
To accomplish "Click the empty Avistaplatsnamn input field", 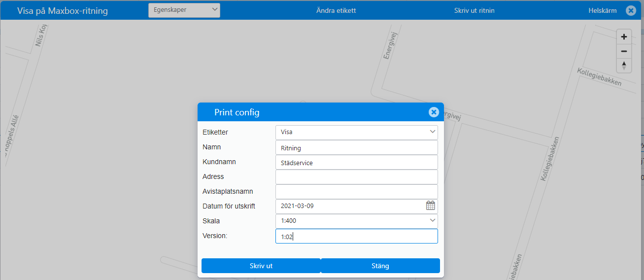I will 357,192.
